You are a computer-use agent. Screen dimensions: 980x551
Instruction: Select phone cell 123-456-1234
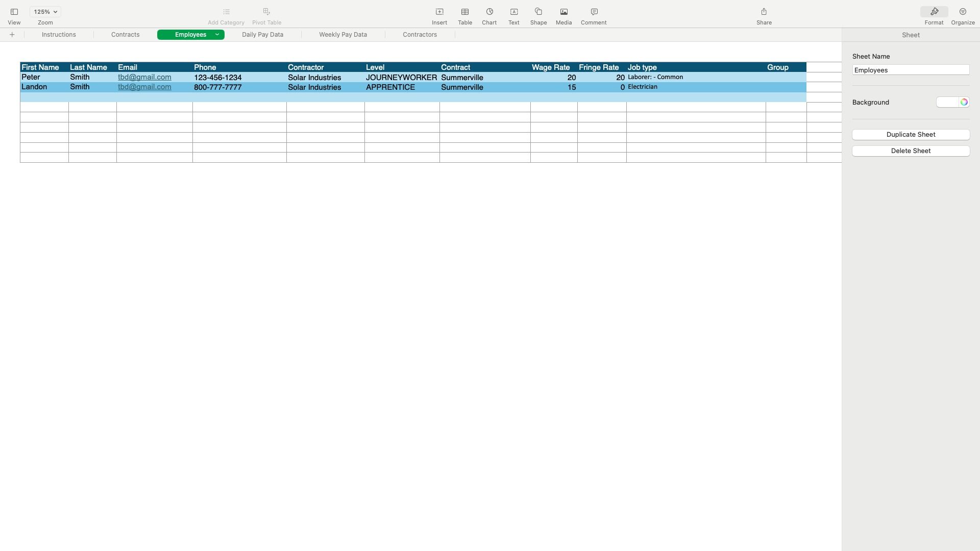[x=239, y=77]
